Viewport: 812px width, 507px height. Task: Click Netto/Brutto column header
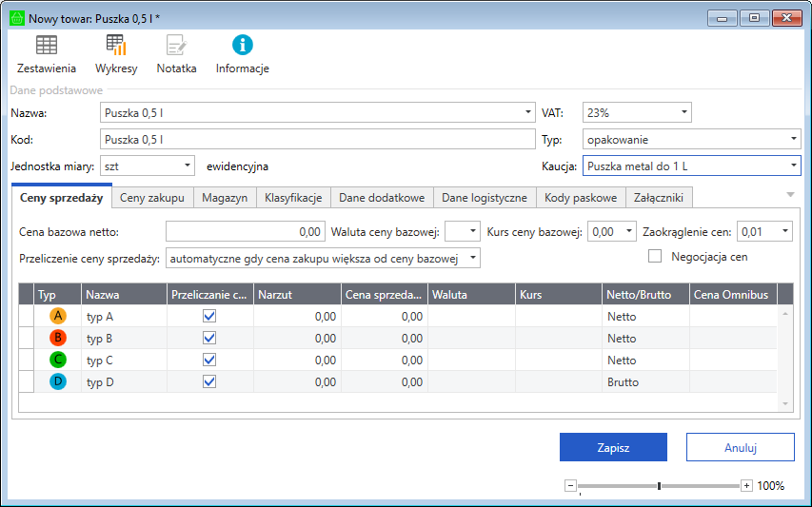[645, 294]
